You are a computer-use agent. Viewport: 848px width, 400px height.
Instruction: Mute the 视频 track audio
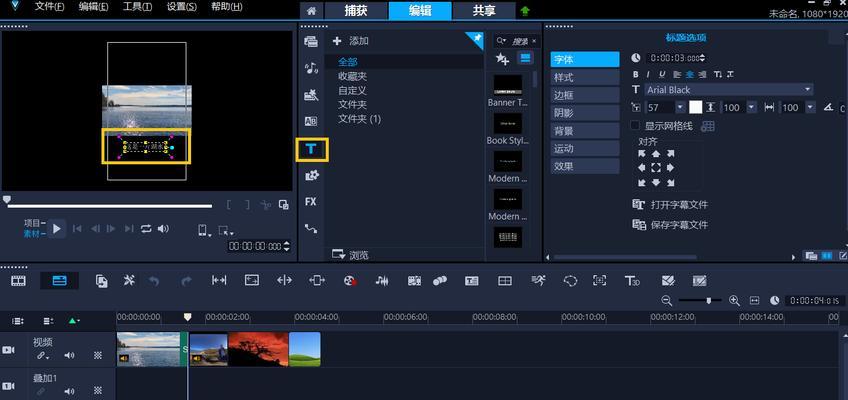tap(69, 355)
